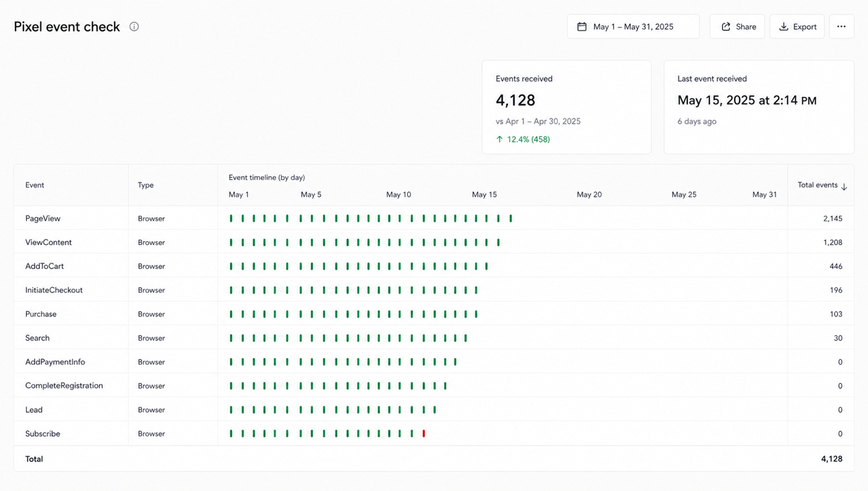The width and height of the screenshot is (868, 491).
Task: Click the last green bar in PageView timeline
Action: point(510,218)
